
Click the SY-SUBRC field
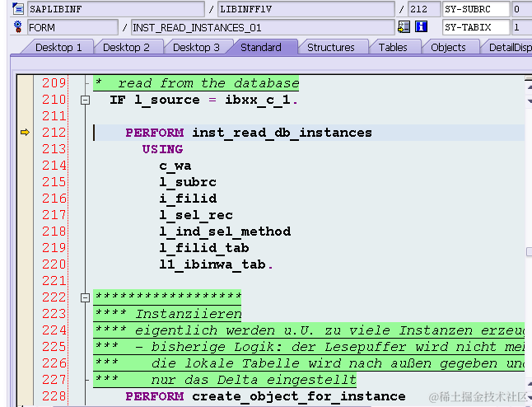pos(476,9)
